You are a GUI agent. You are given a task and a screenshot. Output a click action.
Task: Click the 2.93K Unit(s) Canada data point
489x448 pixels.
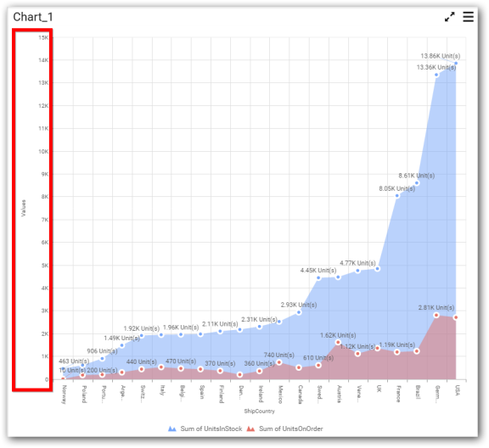[x=299, y=312]
